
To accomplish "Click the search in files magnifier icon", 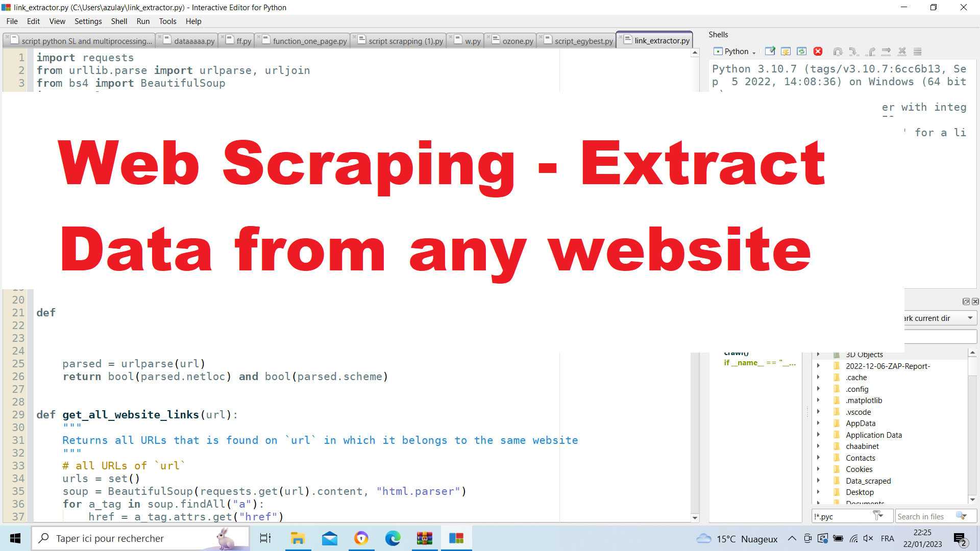I will (x=961, y=516).
